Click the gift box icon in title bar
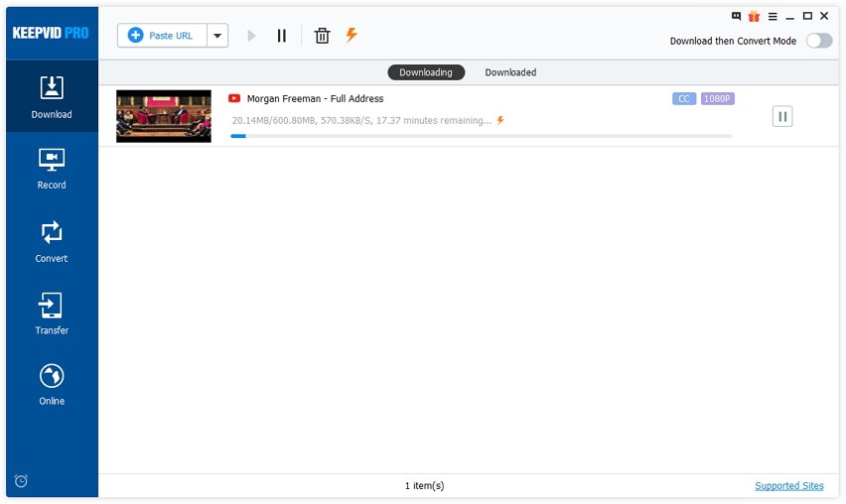 [x=753, y=17]
